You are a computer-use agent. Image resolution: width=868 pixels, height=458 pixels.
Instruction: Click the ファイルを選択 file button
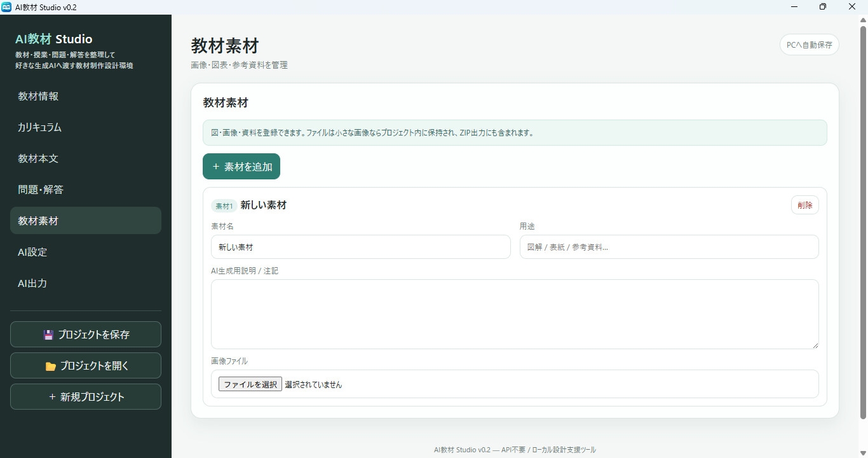[x=250, y=384]
